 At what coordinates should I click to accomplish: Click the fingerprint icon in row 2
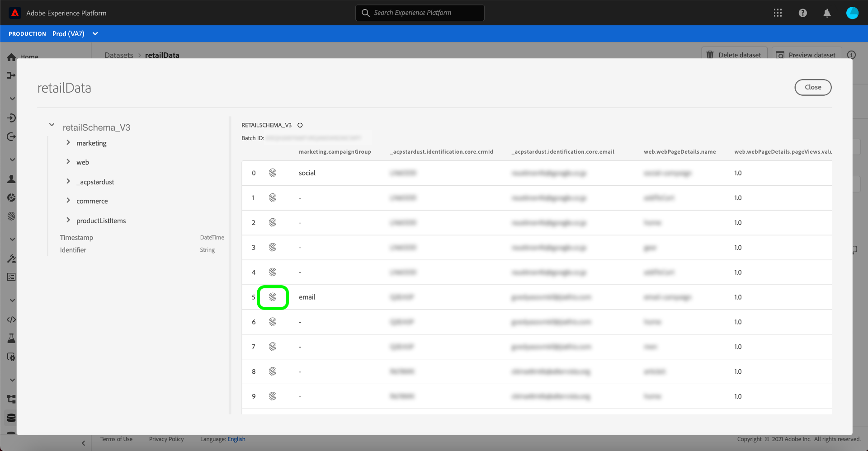273,223
